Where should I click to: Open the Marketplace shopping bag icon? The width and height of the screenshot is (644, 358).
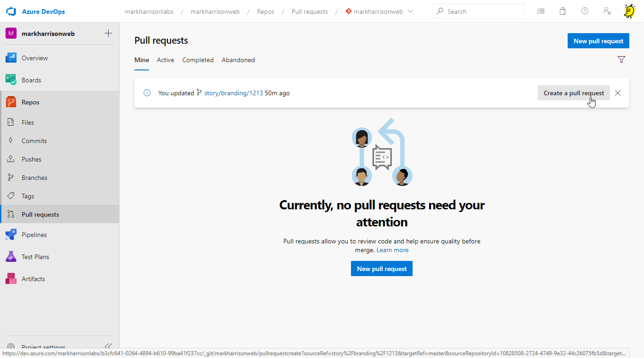[563, 11]
